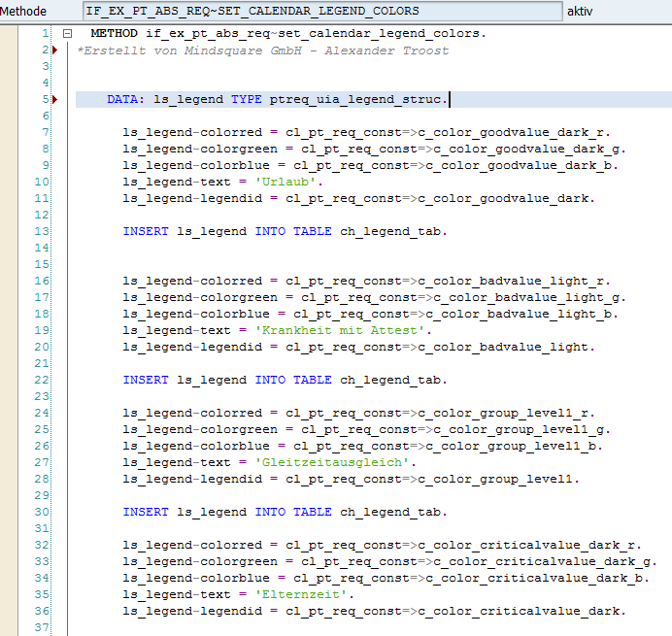
Task: Click the 'Methode' label
Action: coord(23,11)
